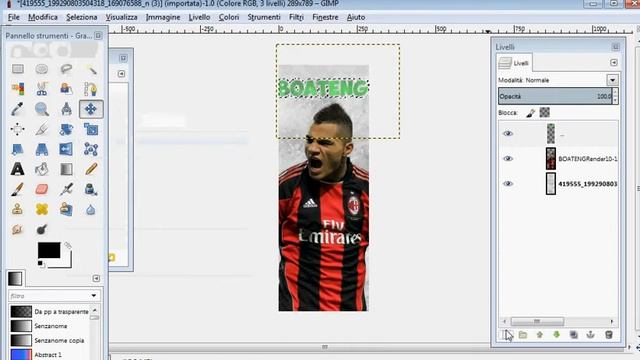Select the Shear tool

point(18,149)
